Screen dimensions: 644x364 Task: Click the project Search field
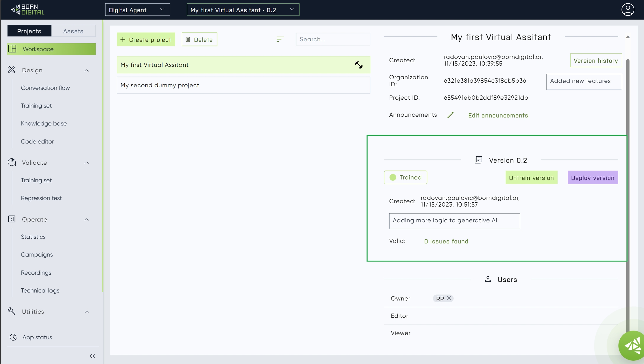[x=333, y=39]
